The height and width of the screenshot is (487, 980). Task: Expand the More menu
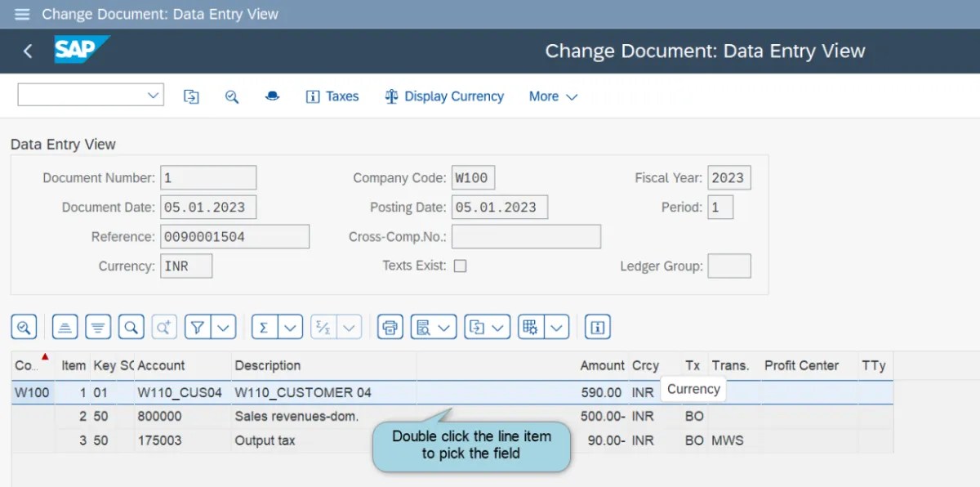[x=553, y=96]
